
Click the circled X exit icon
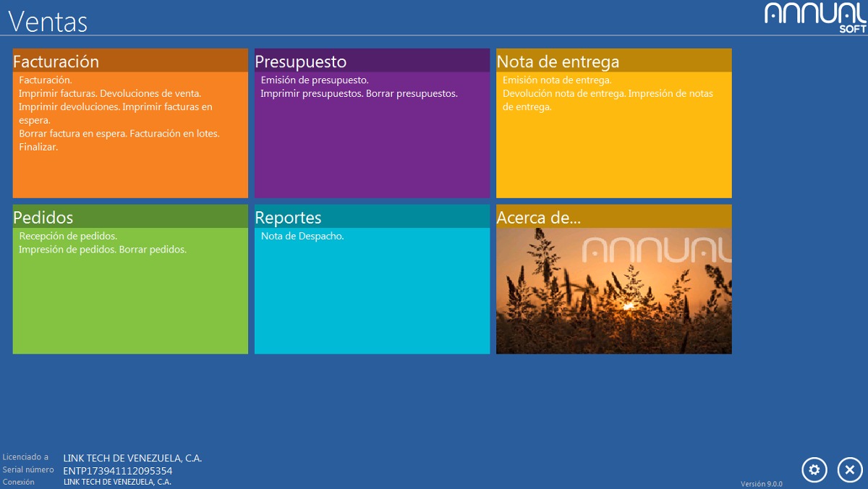[x=849, y=469]
